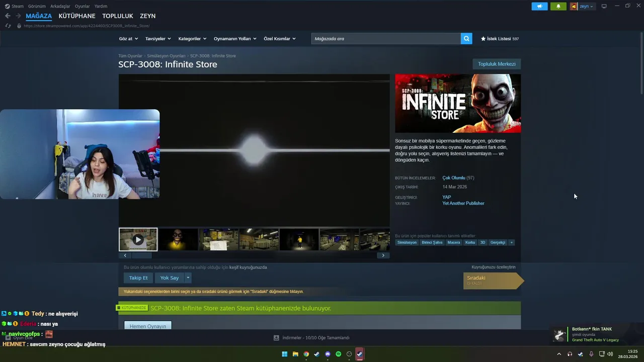Select the Korku tag
This screenshot has width=644, height=362.
[x=470, y=242]
